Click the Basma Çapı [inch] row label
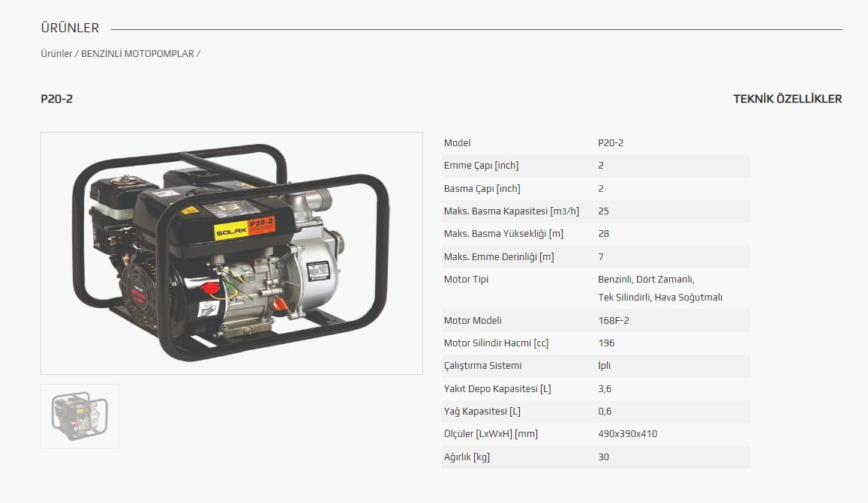 482,189
